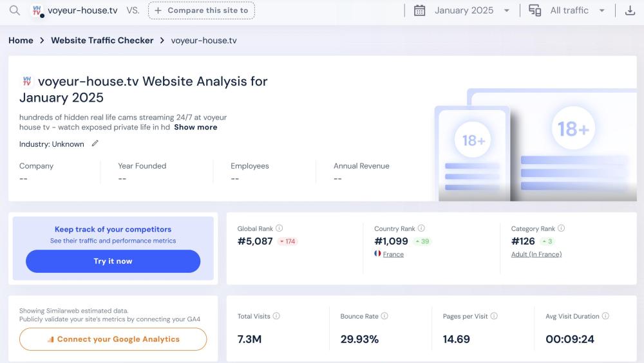
Task: Open the Adult (In France) category link
Action: tap(536, 254)
